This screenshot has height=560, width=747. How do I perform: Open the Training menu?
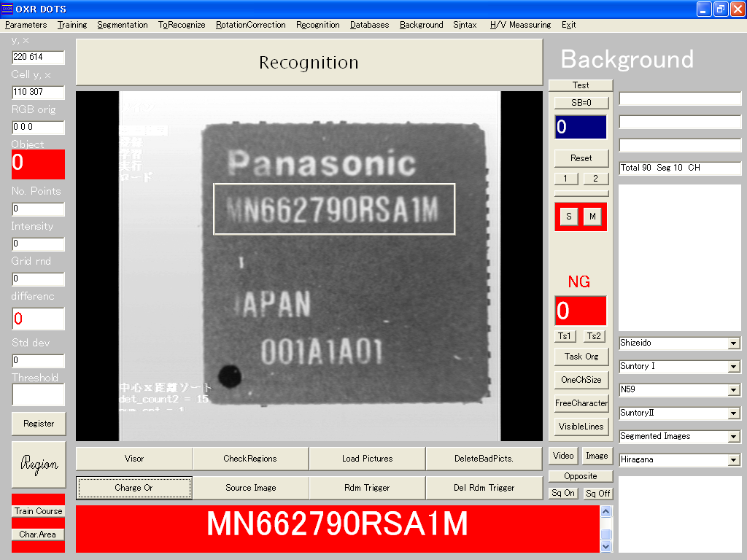pyautogui.click(x=72, y=25)
